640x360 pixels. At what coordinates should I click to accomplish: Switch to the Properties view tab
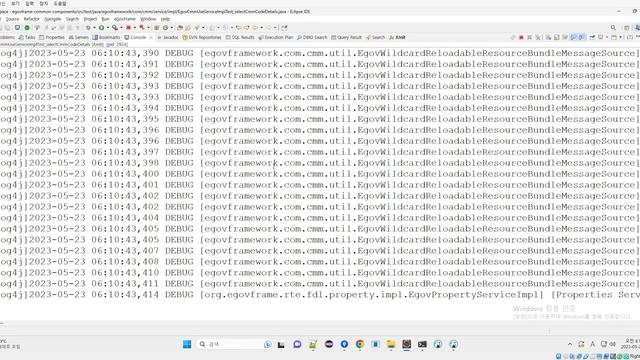click(52, 37)
